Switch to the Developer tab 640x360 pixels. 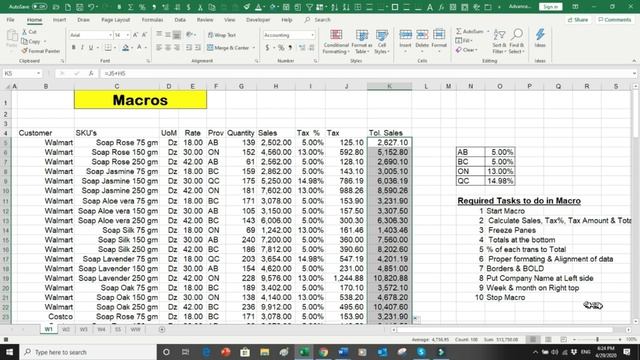[258, 20]
